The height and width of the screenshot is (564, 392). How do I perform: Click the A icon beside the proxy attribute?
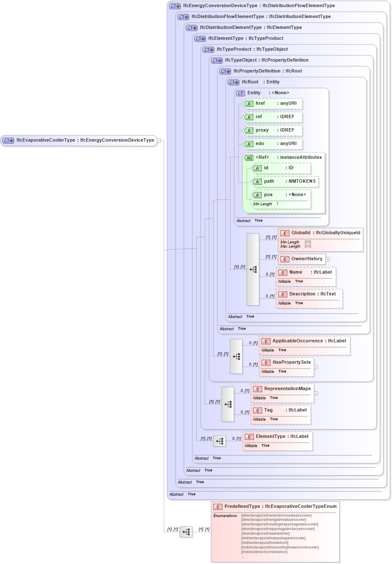(x=249, y=130)
